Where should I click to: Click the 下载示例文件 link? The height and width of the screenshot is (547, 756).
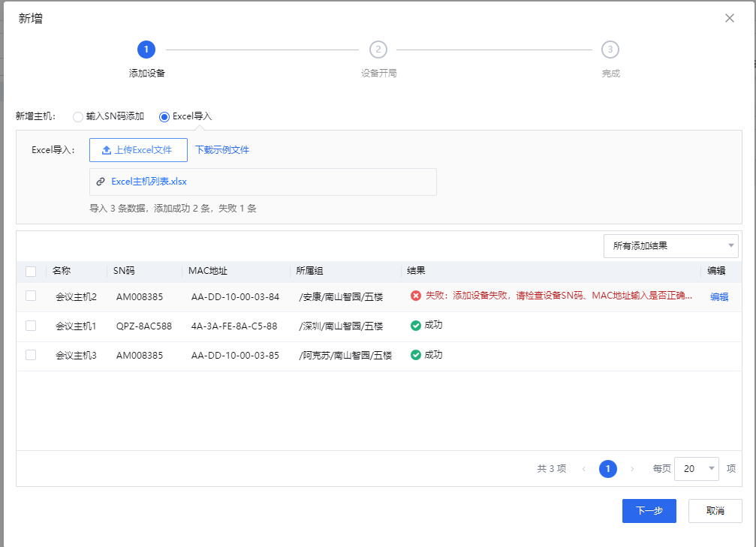[222, 150]
